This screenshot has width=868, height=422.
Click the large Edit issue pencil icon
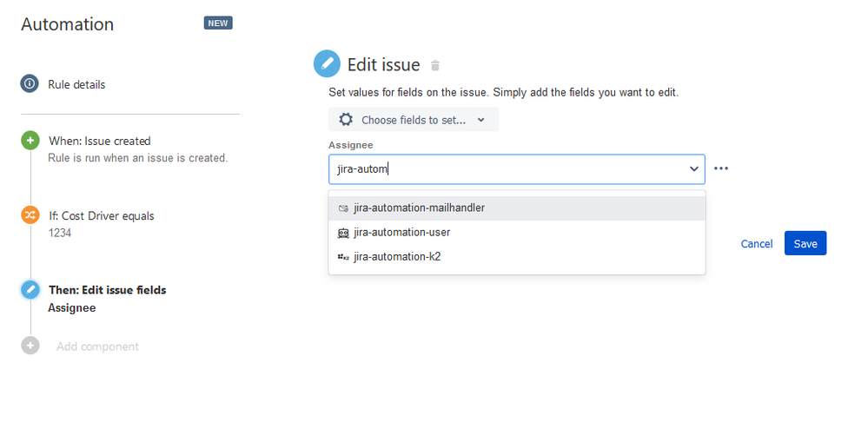coord(328,63)
